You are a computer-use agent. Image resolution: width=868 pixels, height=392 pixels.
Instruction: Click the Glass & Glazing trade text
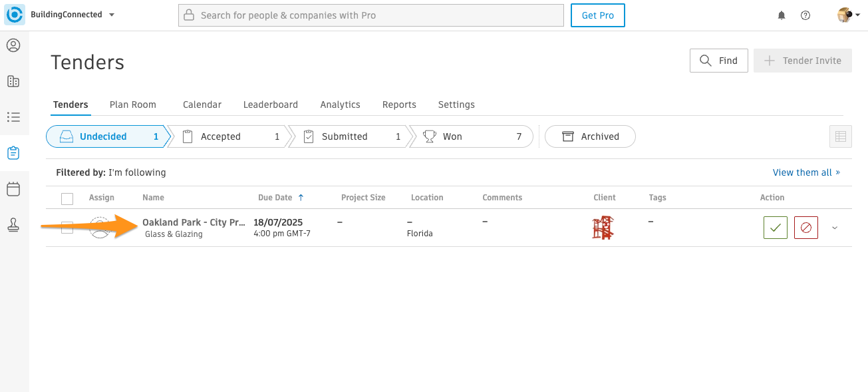(x=174, y=234)
